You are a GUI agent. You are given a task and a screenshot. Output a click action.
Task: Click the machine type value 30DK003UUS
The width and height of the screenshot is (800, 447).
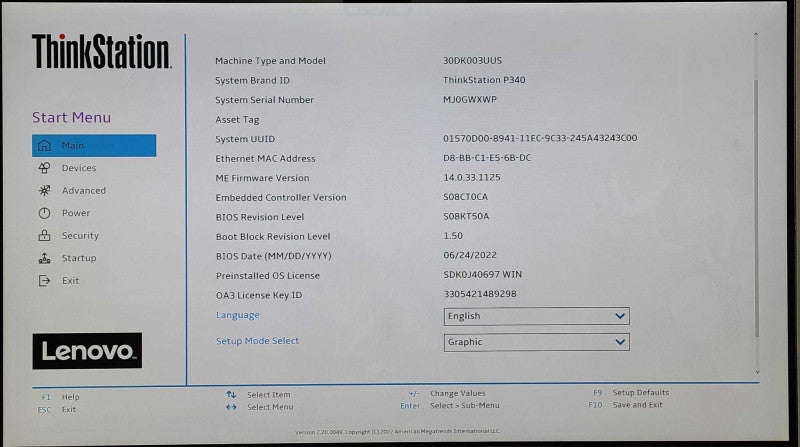pos(472,60)
